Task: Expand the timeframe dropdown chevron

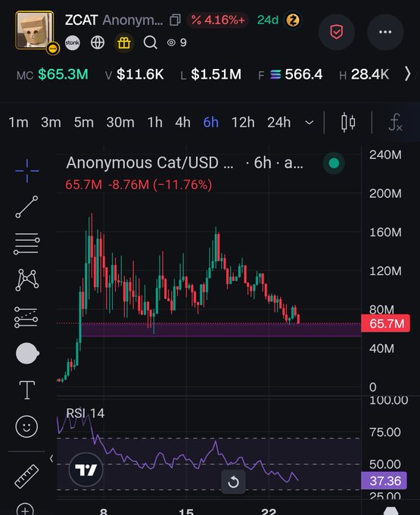Action: pos(309,123)
